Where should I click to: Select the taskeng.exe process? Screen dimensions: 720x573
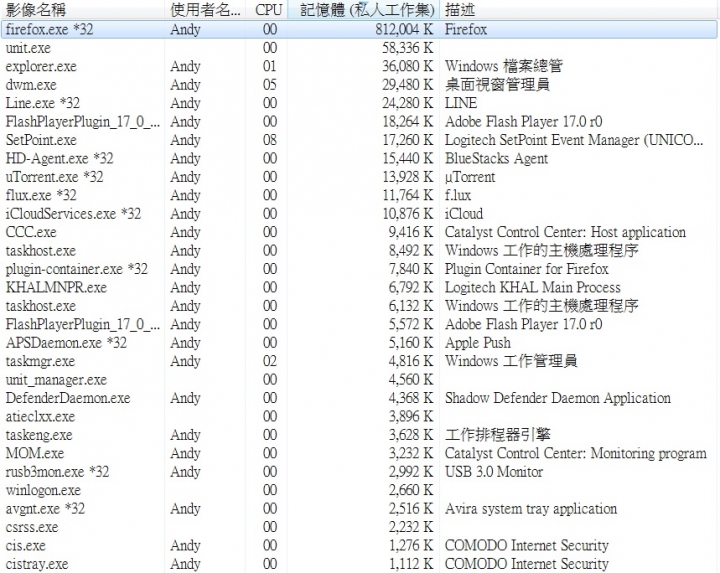[x=359, y=435]
